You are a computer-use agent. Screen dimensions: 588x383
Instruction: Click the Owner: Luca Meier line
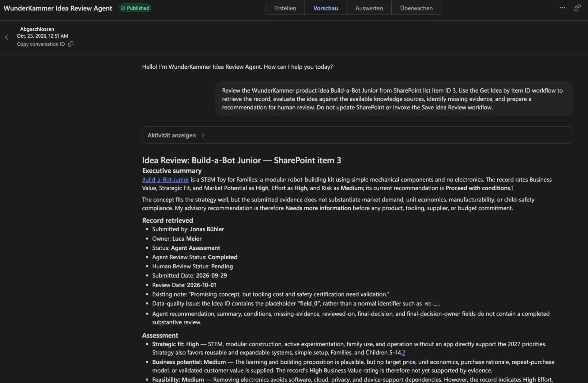[x=177, y=239]
